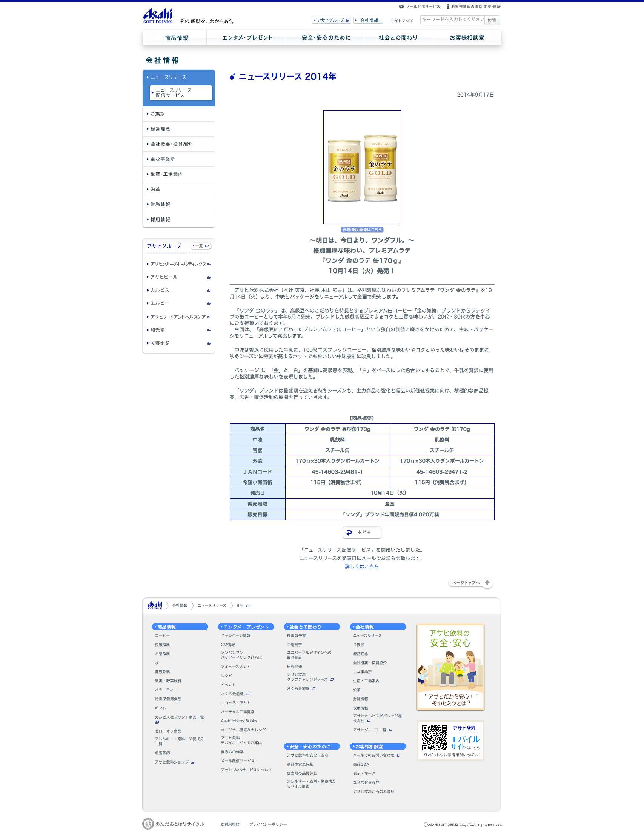The height and width of the screenshot is (839, 644).
Task: Open 会社概要・役員紹介 in the sidebar
Action: pyautogui.click(x=178, y=144)
